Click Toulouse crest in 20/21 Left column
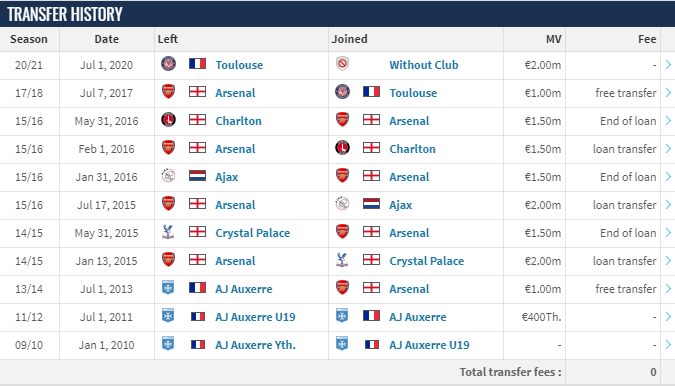The height and width of the screenshot is (386, 675). (x=168, y=64)
